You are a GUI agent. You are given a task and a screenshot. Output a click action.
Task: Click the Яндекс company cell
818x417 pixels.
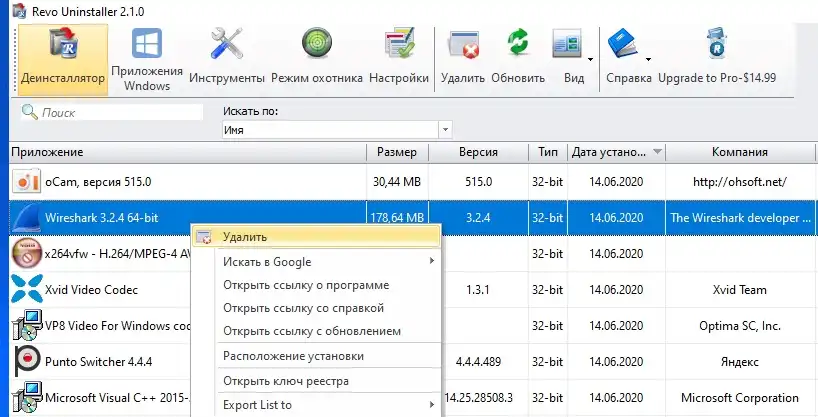(x=740, y=362)
